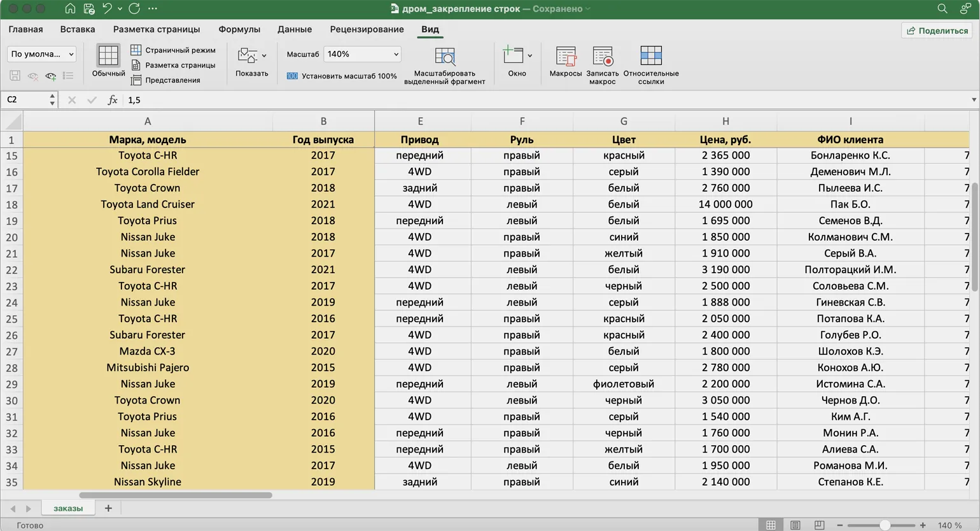Click the Поделиться share button
Screen dimensions: 980x531
937,31
